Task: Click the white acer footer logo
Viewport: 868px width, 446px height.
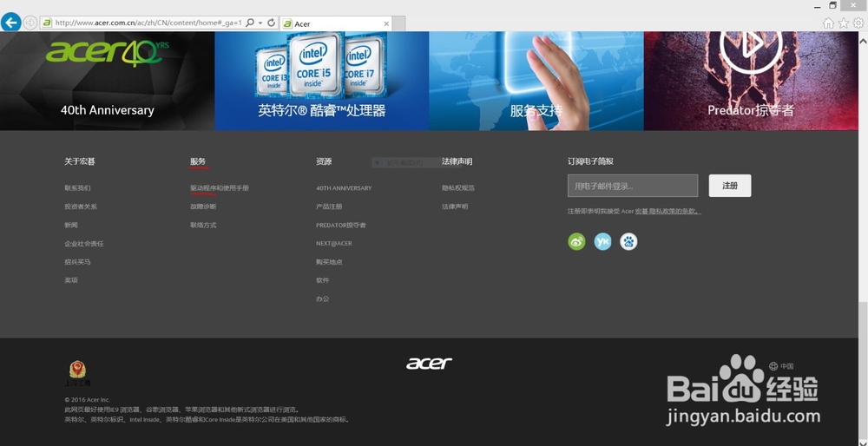Action: point(429,364)
